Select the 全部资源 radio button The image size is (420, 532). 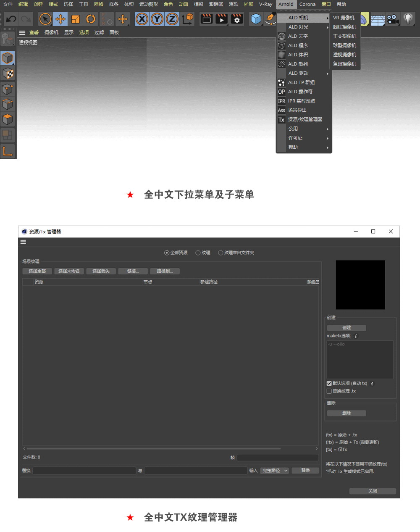coord(167,253)
